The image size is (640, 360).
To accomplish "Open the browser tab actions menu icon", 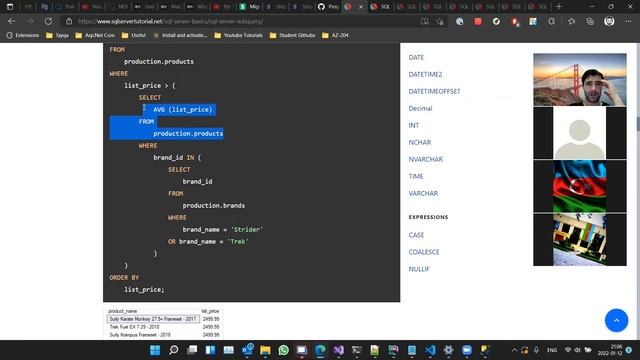I will pos(10,7).
